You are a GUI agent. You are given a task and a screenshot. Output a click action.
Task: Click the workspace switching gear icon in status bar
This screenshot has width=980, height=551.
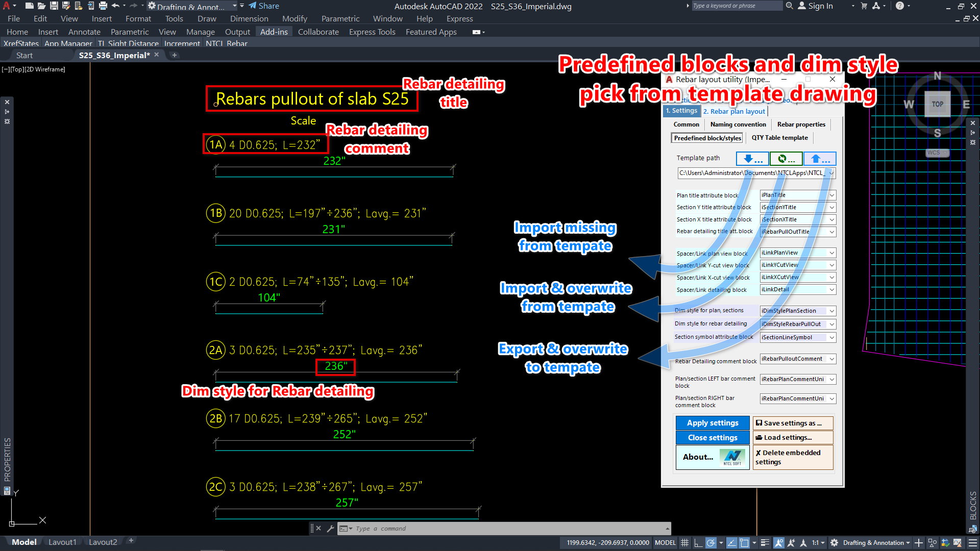point(834,543)
